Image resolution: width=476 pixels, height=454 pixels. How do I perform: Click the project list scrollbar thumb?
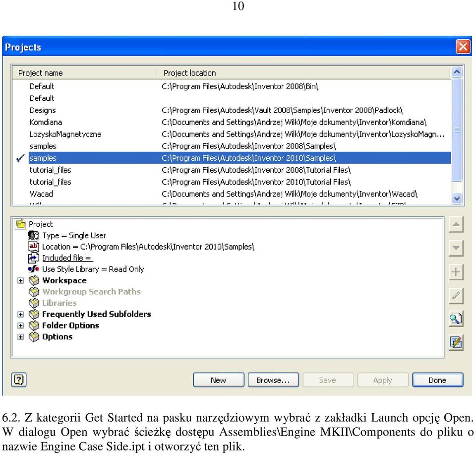pyautogui.click(x=457, y=130)
